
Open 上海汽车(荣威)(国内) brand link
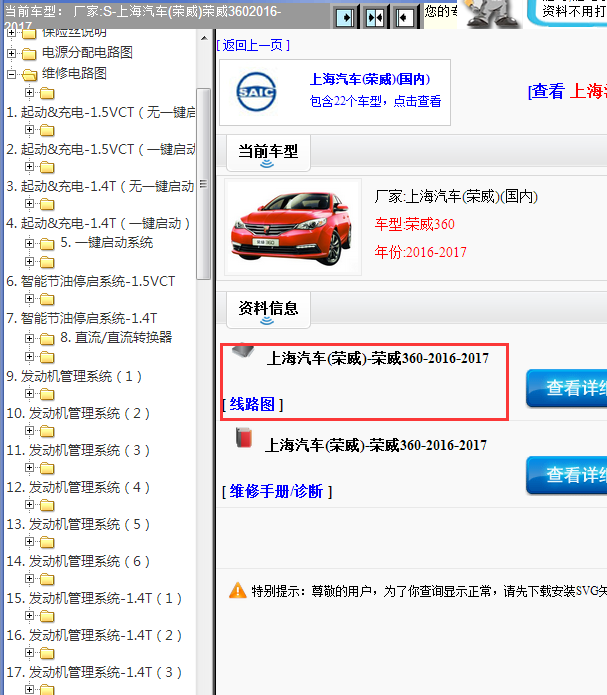click(x=370, y=79)
